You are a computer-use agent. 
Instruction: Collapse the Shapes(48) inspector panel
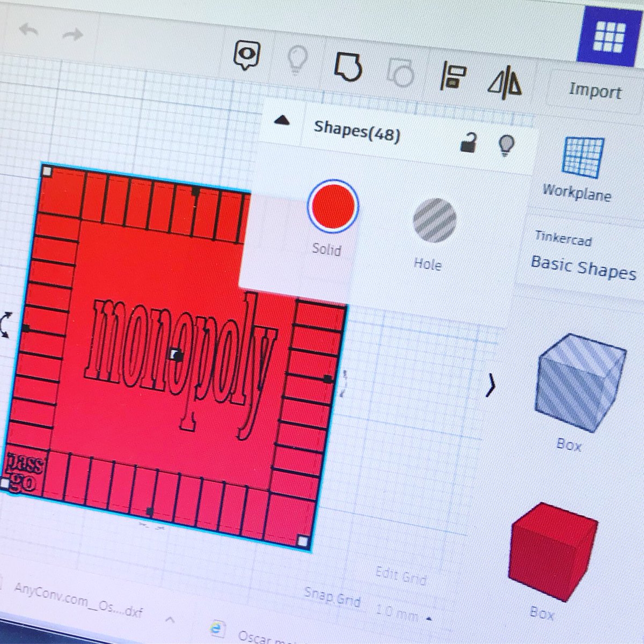click(281, 121)
